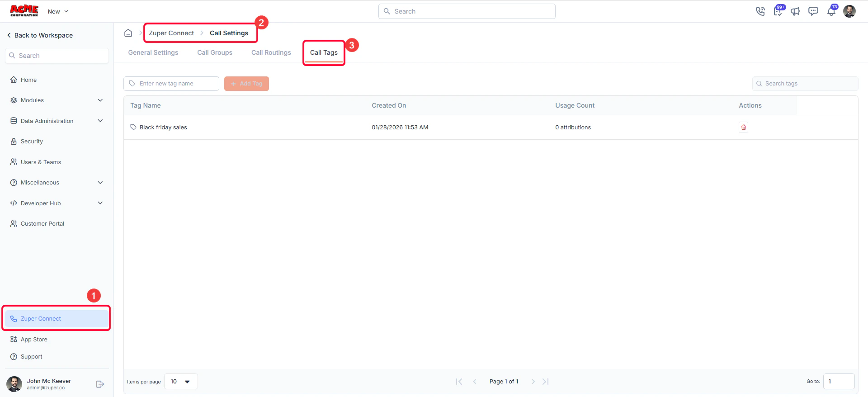
Task: Click the Created On column header
Action: click(389, 105)
